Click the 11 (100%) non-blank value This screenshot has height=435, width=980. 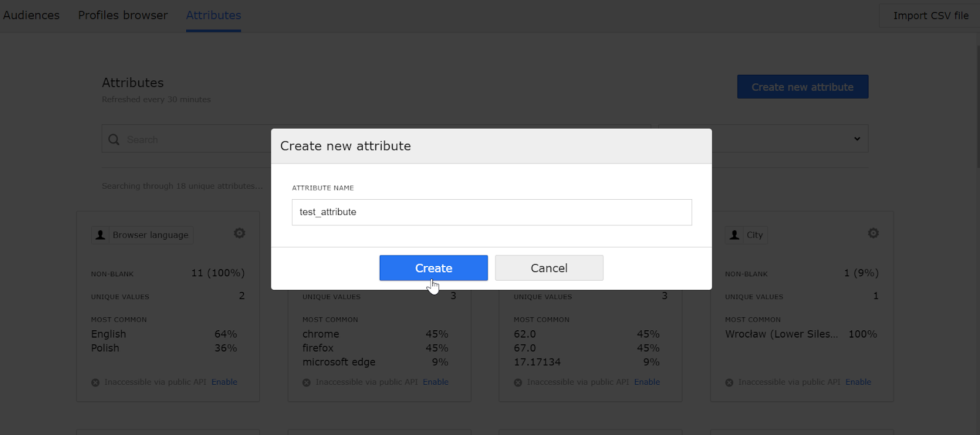tap(218, 273)
